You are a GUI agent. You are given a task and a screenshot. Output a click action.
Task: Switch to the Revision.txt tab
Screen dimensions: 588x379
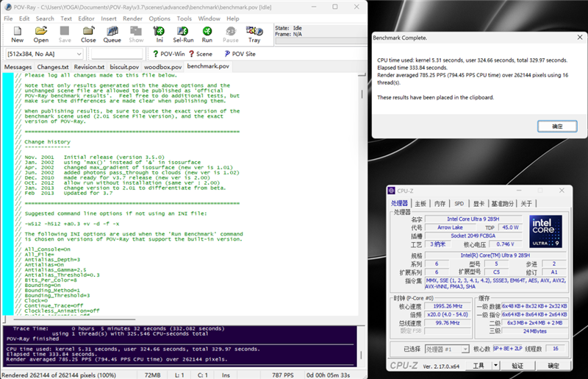tap(89, 67)
